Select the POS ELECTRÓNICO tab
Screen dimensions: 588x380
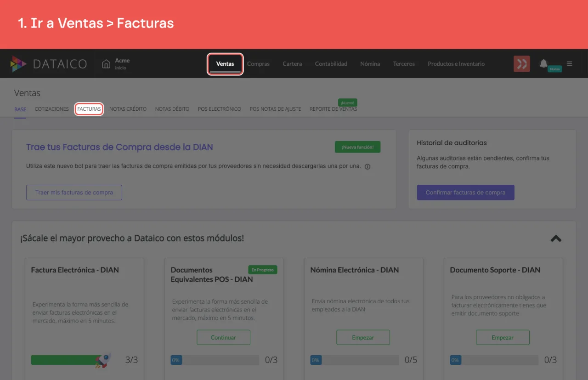click(220, 109)
